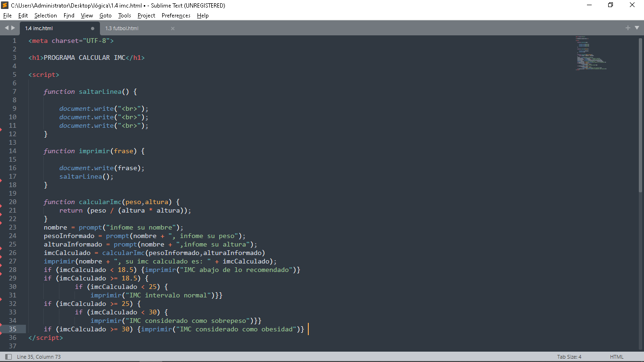Change the HTML syntax selector
The image size is (644, 362).
[x=617, y=357]
